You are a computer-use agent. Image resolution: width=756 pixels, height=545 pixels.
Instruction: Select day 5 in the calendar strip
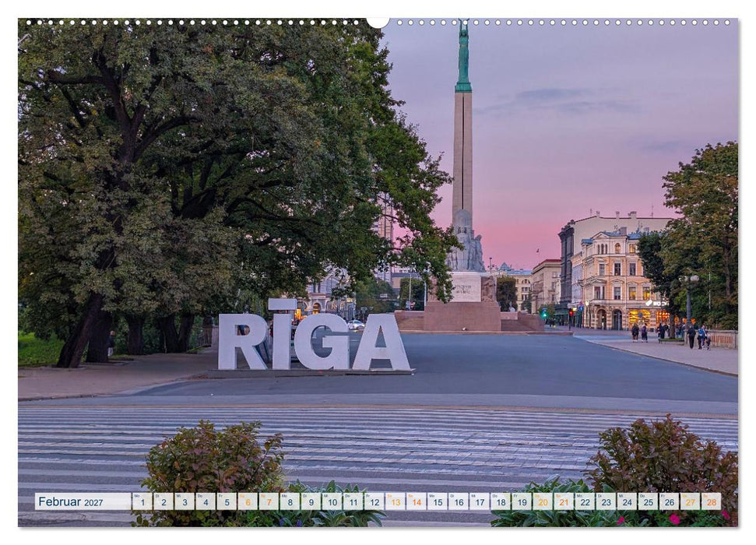click(x=227, y=501)
